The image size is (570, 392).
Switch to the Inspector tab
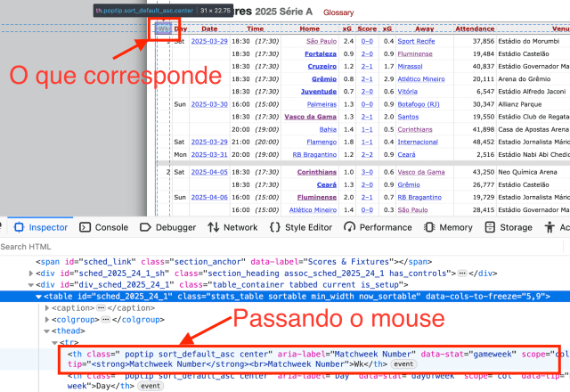tap(40, 227)
